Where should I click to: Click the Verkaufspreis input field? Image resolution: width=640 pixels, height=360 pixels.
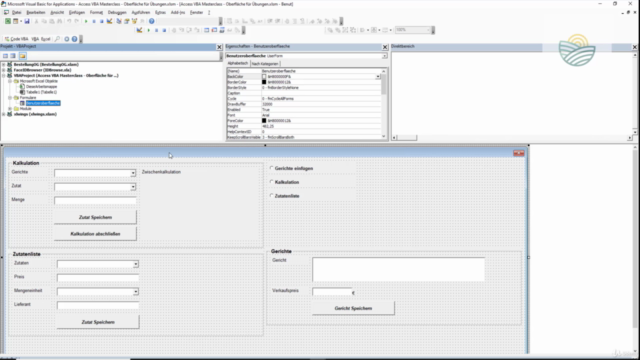click(332, 291)
